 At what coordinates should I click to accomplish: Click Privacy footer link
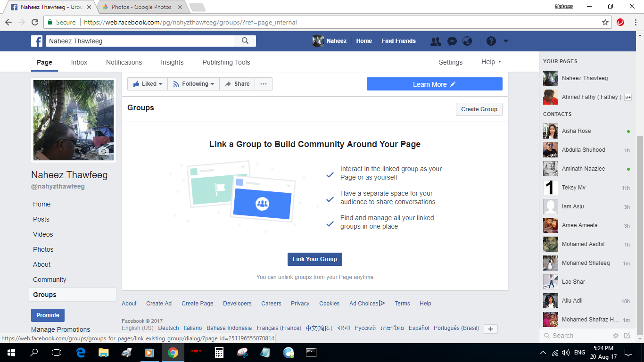[x=300, y=304]
